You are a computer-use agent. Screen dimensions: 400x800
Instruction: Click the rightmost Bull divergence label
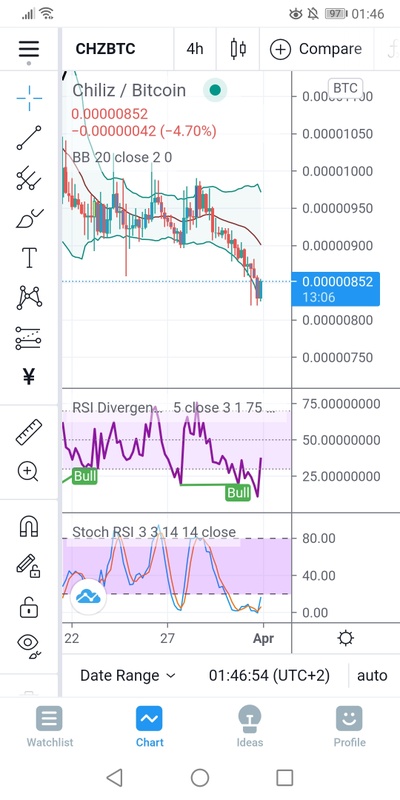point(238,492)
